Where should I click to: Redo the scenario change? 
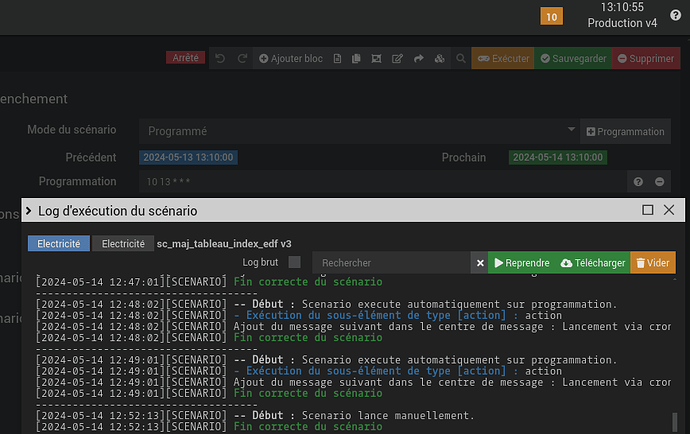(x=242, y=58)
